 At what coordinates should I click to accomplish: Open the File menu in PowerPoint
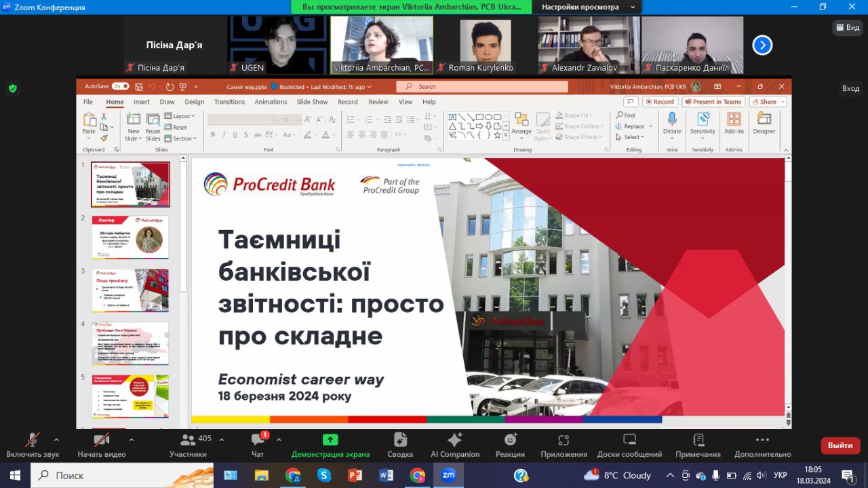point(88,102)
